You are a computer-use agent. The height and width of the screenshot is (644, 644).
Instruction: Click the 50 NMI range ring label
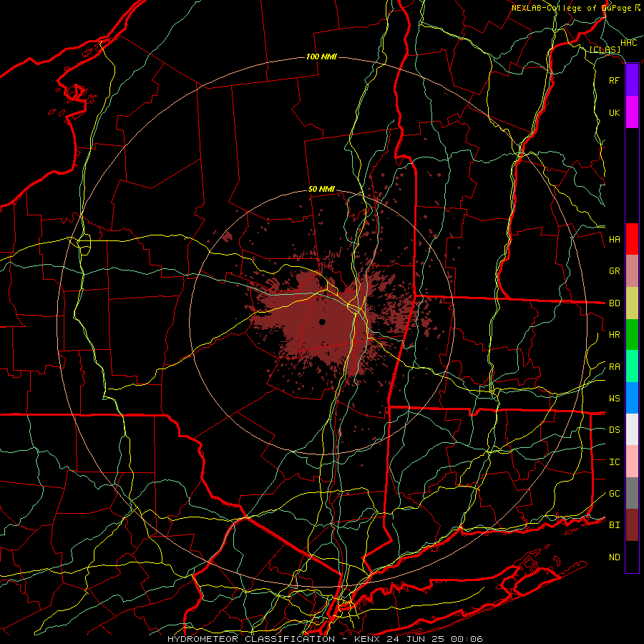321,189
